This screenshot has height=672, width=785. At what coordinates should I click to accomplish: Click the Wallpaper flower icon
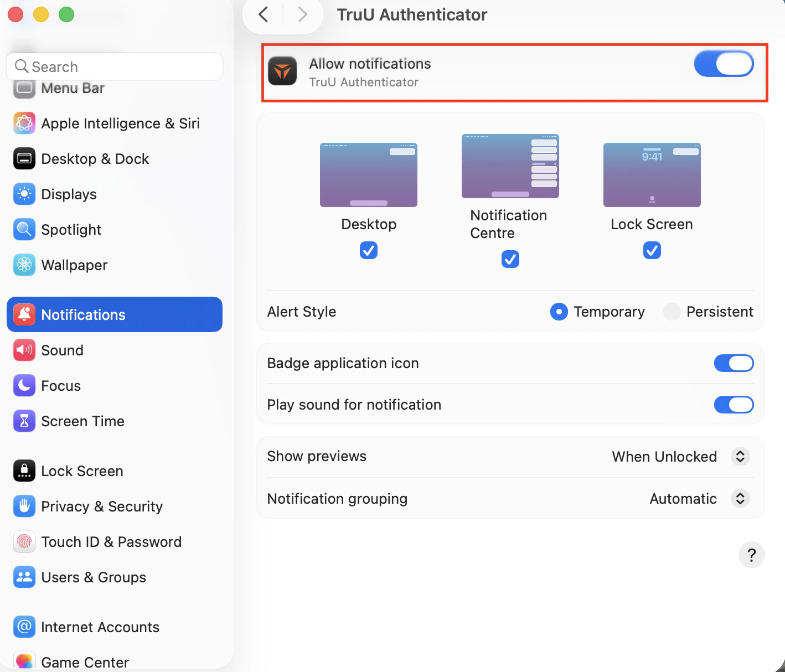pos(24,265)
